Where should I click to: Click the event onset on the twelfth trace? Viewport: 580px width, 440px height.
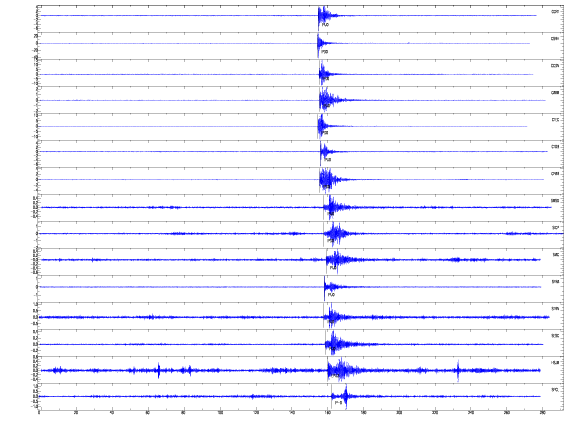(324, 317)
